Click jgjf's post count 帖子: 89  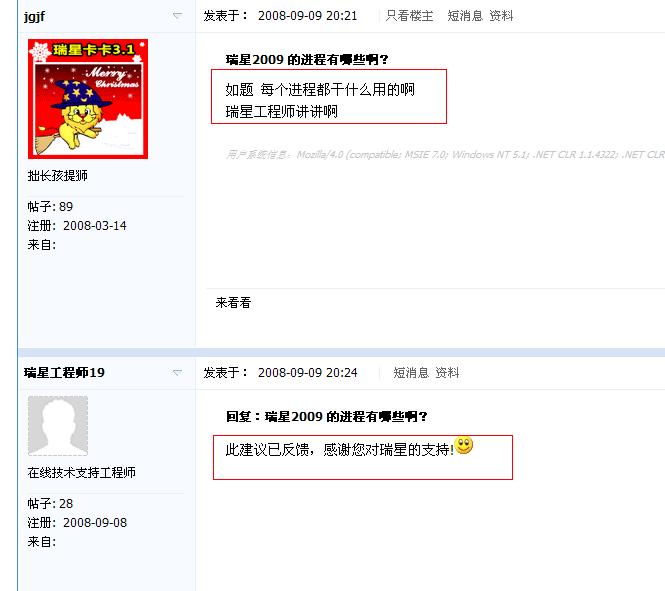50,206
